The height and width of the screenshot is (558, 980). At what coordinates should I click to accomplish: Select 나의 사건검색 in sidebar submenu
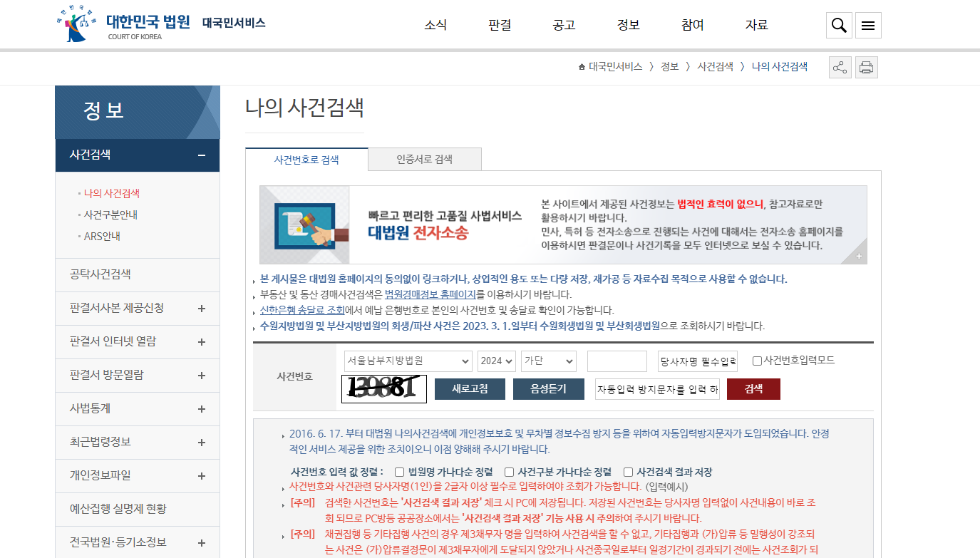pos(112,193)
